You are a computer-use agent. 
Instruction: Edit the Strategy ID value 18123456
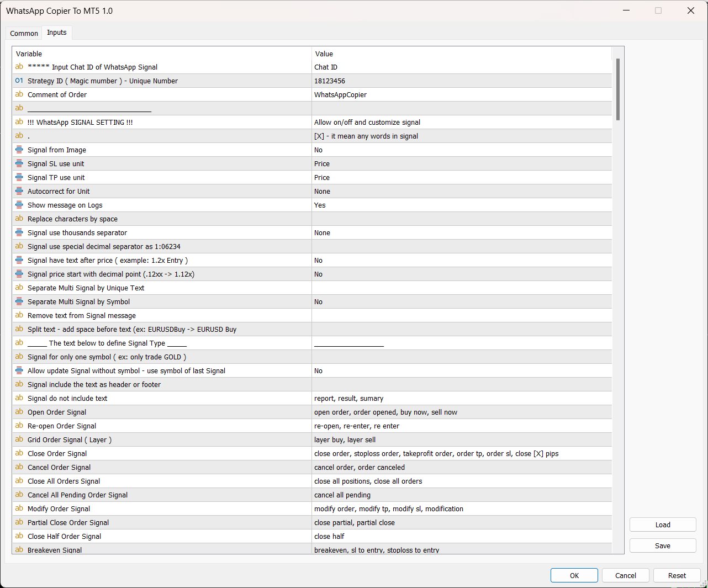point(462,81)
